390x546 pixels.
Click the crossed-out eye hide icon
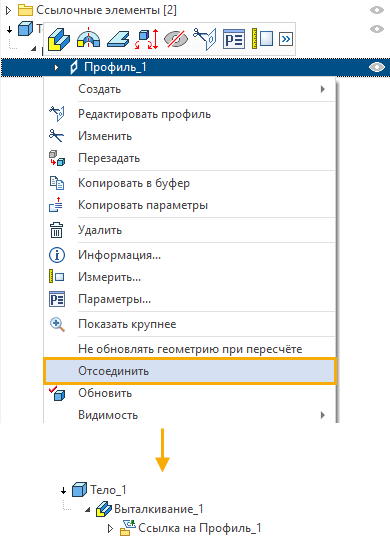[x=176, y=39]
